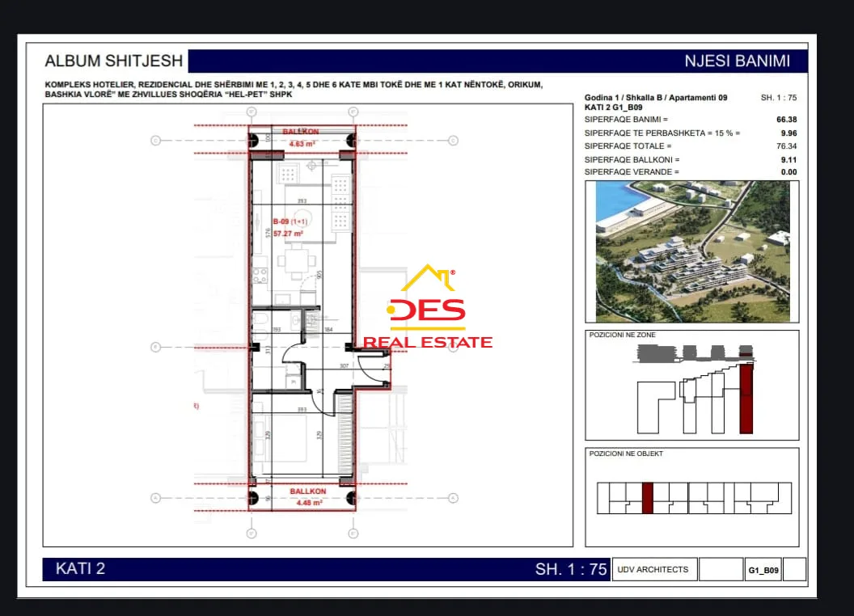Open the aerial render image of the complex
This screenshot has height=616, width=854.
pyautogui.click(x=692, y=251)
